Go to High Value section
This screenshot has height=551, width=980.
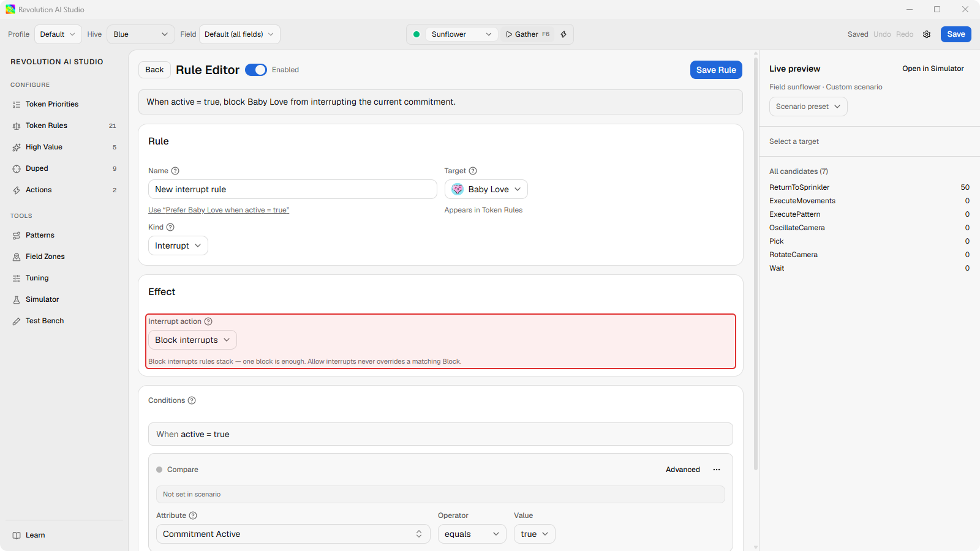click(x=64, y=147)
